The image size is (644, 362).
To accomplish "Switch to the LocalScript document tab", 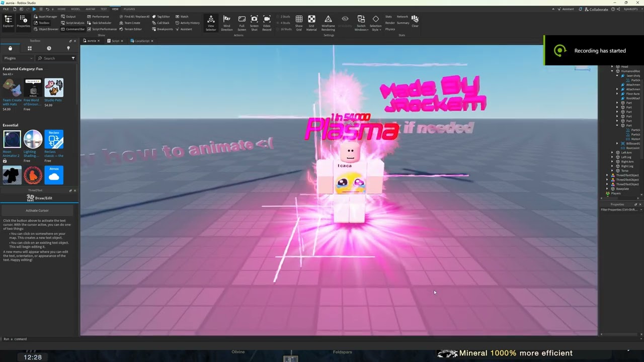I will point(142,41).
